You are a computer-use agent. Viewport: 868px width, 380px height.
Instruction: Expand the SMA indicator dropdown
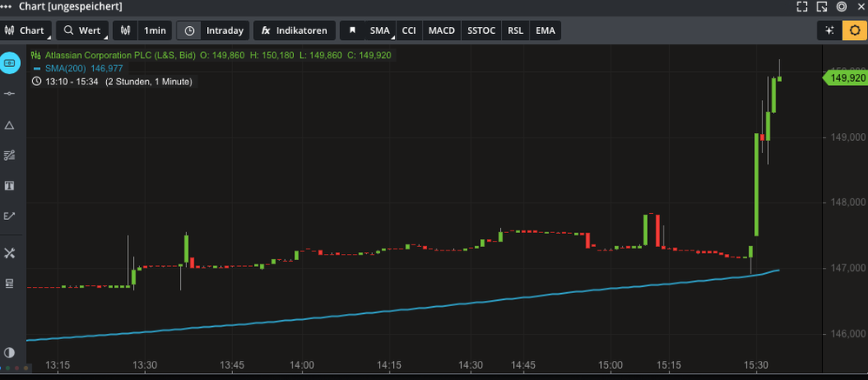coord(381,30)
